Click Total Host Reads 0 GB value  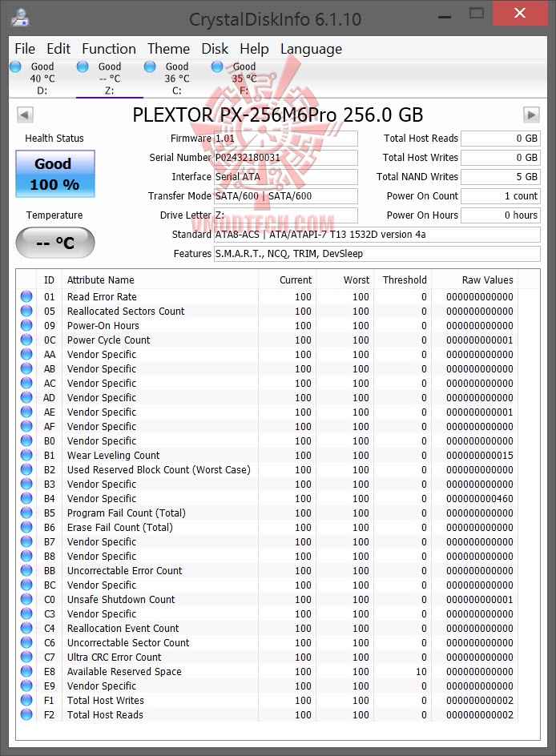coord(501,139)
